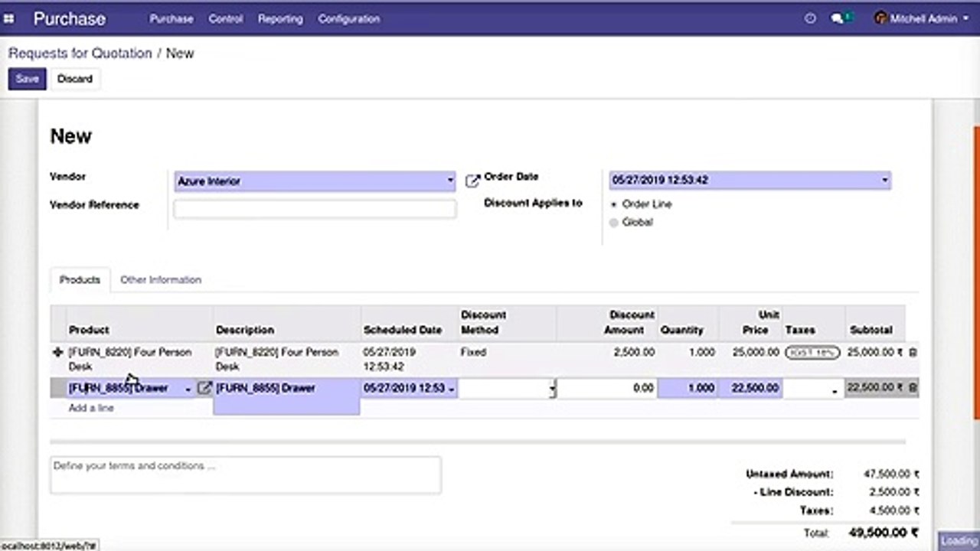Focus the Vendor Reference field

pyautogui.click(x=315, y=209)
